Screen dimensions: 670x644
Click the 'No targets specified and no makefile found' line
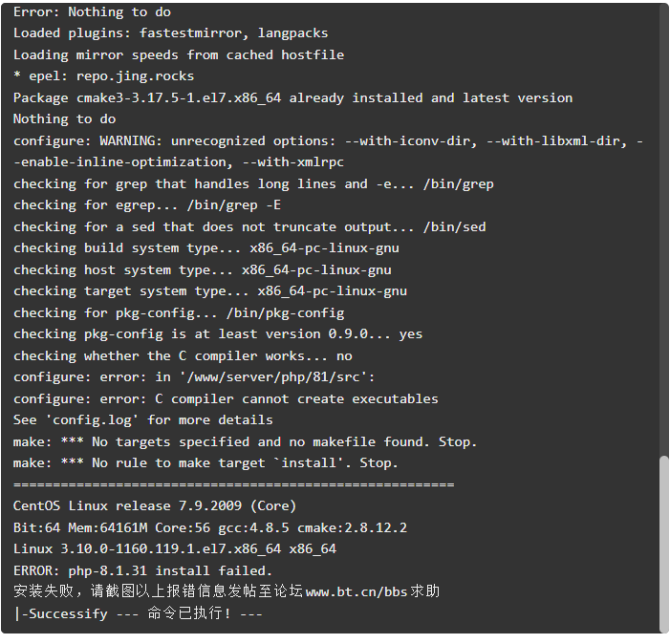pos(245,442)
